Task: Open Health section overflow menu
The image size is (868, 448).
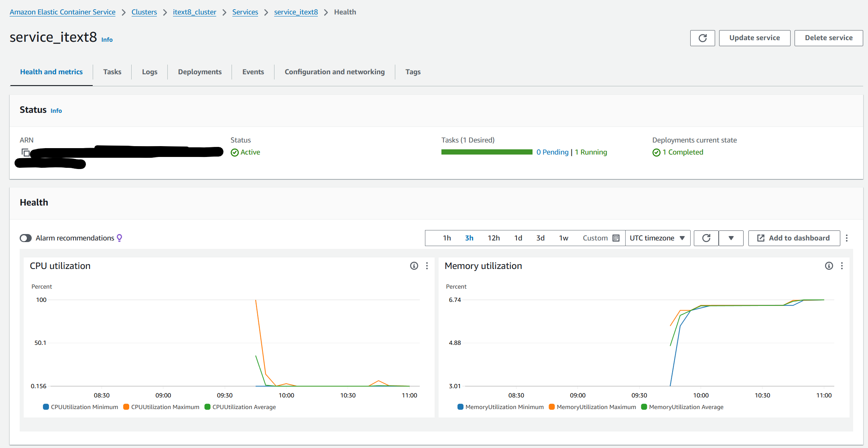Action: (847, 238)
